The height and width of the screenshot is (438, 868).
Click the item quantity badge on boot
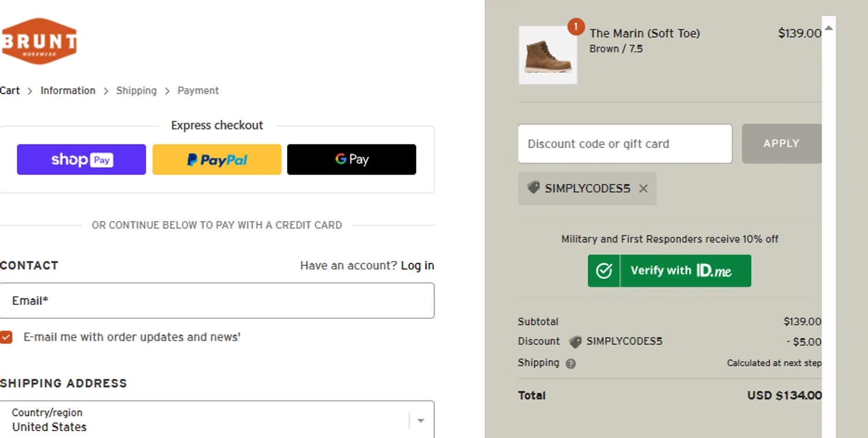(x=576, y=27)
